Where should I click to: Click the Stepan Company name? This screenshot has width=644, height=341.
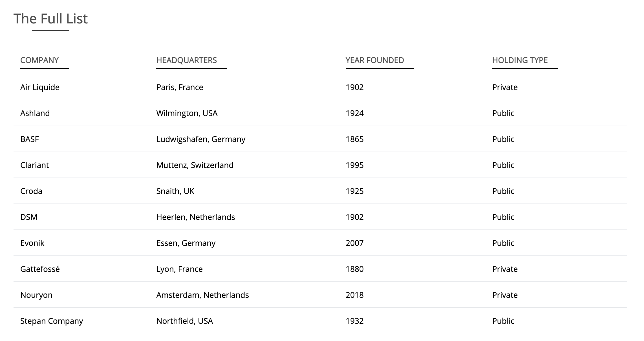tap(52, 321)
